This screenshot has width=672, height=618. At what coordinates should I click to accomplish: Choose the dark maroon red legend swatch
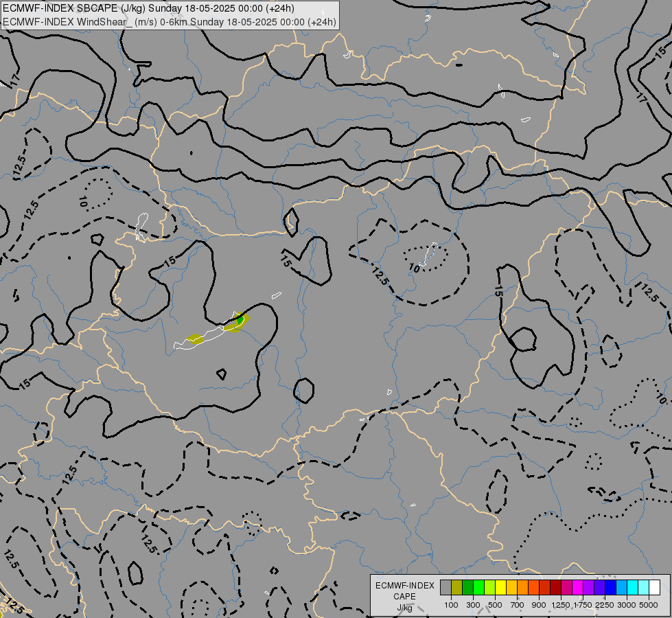point(556,588)
